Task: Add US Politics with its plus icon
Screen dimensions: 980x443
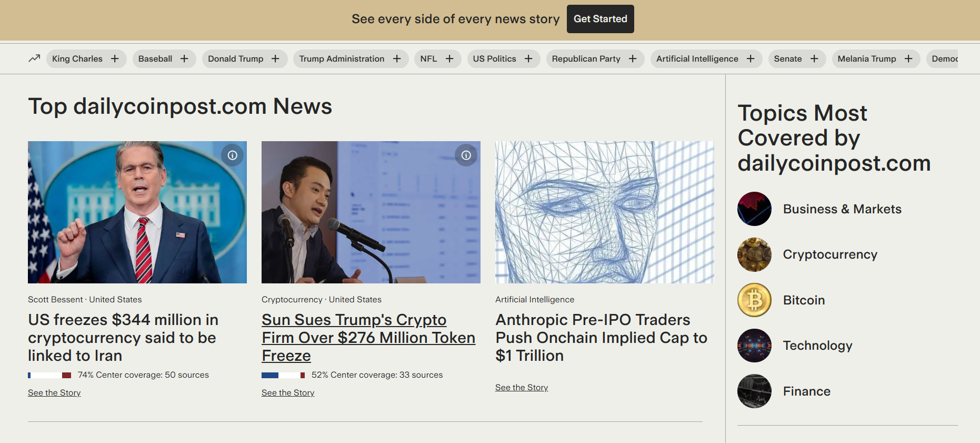Action: (528, 58)
